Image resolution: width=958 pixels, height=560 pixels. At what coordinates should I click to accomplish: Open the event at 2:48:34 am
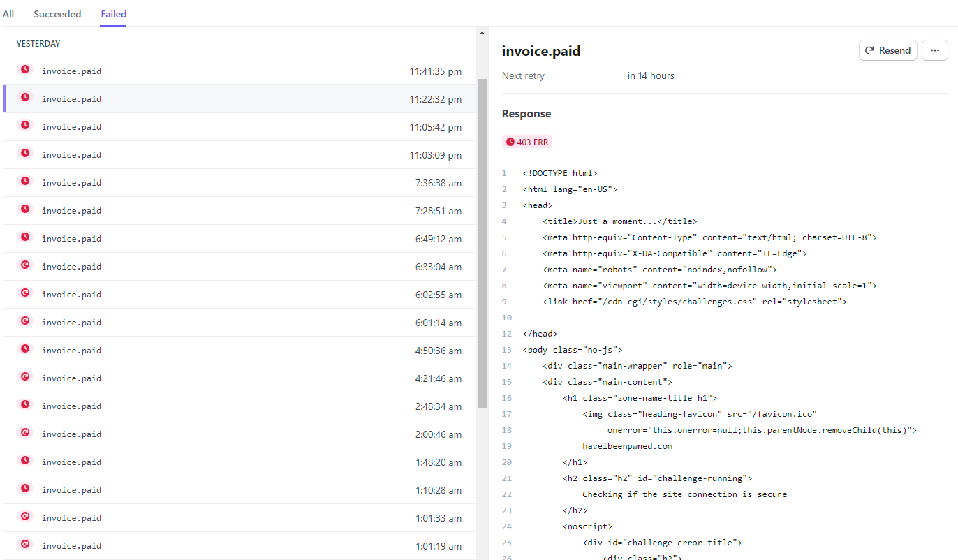coord(239,406)
